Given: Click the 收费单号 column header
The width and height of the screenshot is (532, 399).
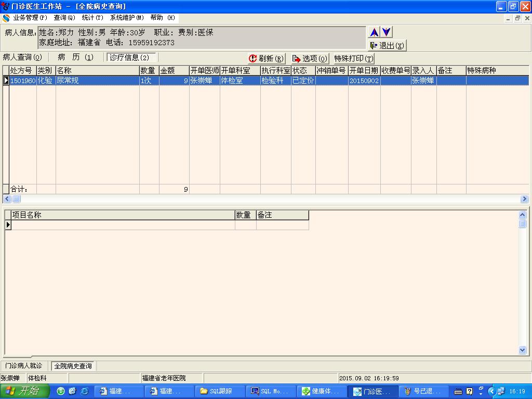Looking at the screenshot, I should point(395,71).
